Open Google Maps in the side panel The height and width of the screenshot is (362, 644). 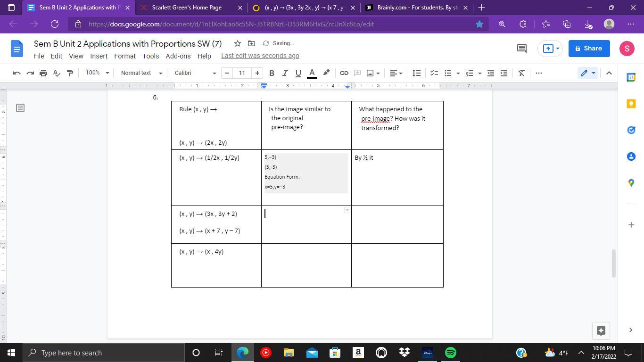pyautogui.click(x=631, y=183)
